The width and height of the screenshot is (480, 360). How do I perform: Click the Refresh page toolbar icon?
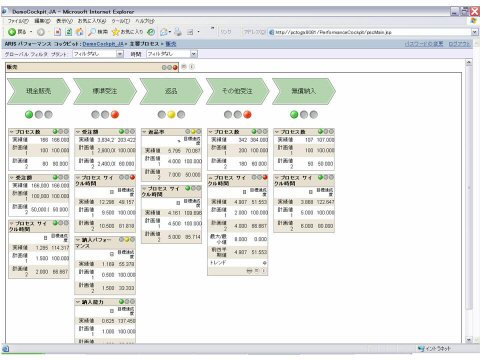[x=69, y=32]
